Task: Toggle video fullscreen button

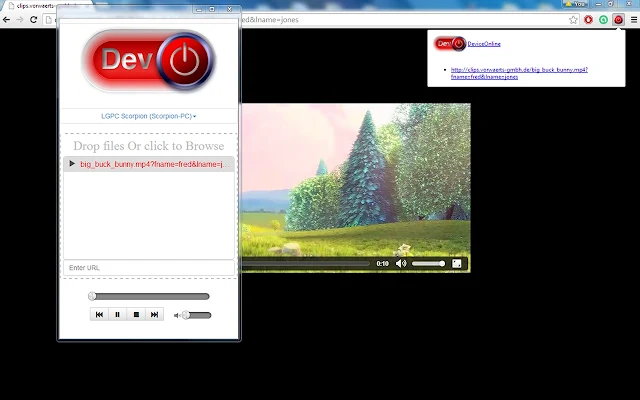Action: click(x=457, y=264)
